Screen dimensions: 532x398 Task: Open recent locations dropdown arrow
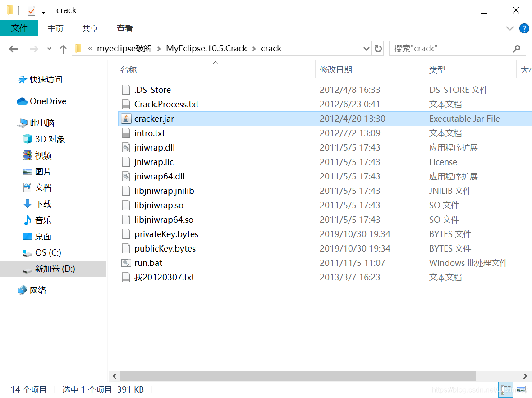point(49,49)
